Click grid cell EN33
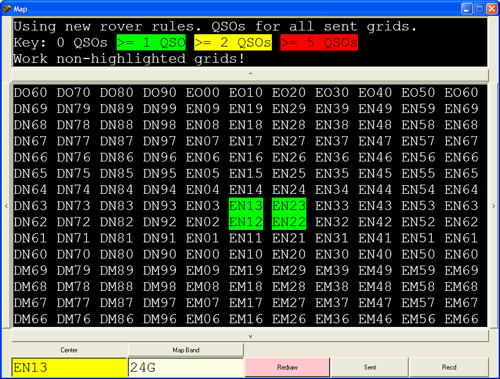 (x=332, y=206)
